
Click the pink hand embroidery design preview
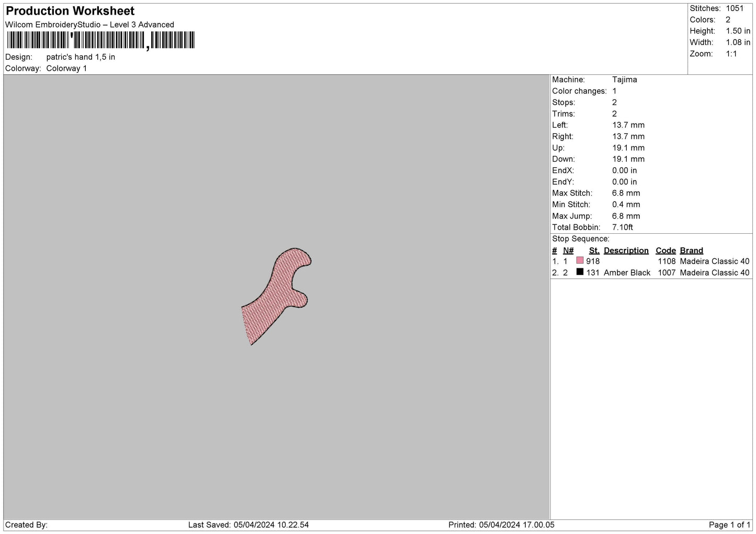277,296
